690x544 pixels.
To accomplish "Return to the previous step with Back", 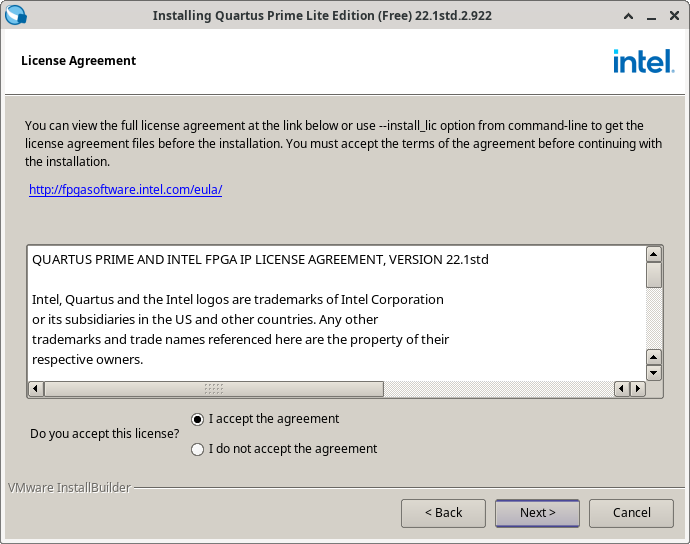I will coord(443,513).
